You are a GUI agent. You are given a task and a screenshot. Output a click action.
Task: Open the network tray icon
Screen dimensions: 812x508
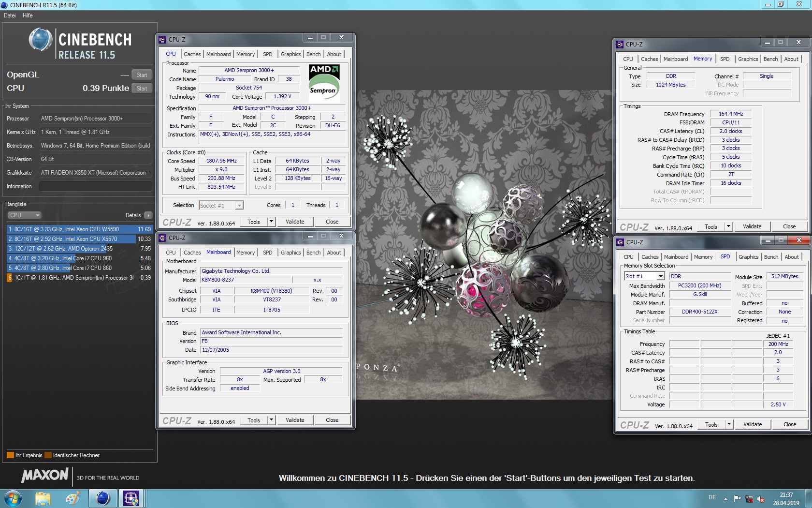point(749,499)
